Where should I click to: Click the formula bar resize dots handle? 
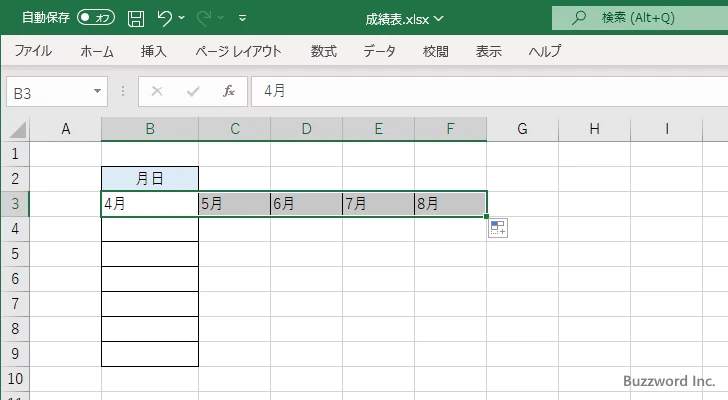tap(123, 91)
